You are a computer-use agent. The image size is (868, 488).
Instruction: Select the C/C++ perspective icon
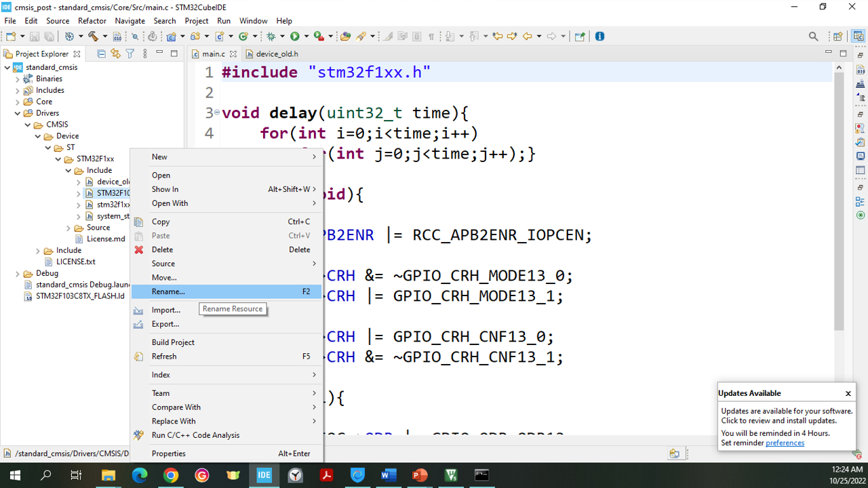(858, 37)
